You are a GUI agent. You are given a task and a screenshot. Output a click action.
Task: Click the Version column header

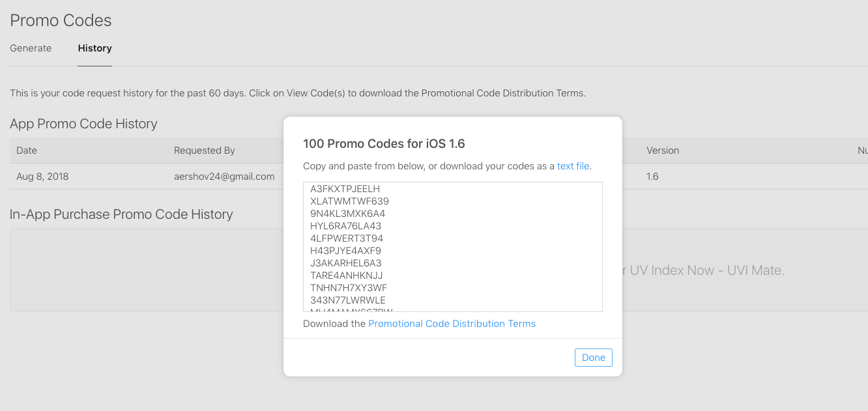pos(662,150)
